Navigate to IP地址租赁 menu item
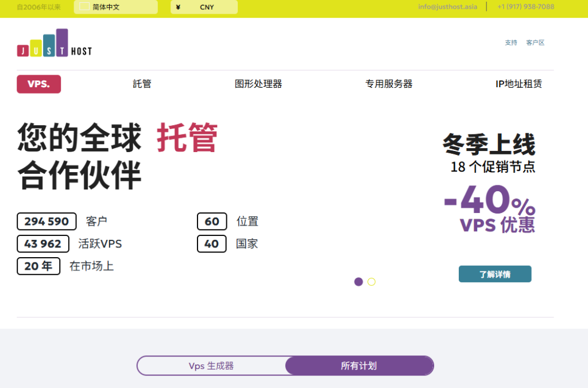The width and height of the screenshot is (588, 388). pyautogui.click(x=519, y=84)
